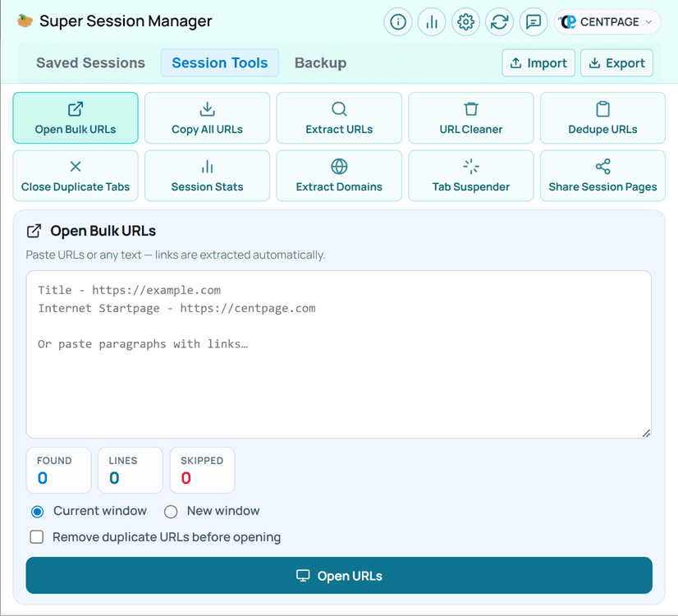Click the Open Bulk URLs panel heading

(103, 231)
